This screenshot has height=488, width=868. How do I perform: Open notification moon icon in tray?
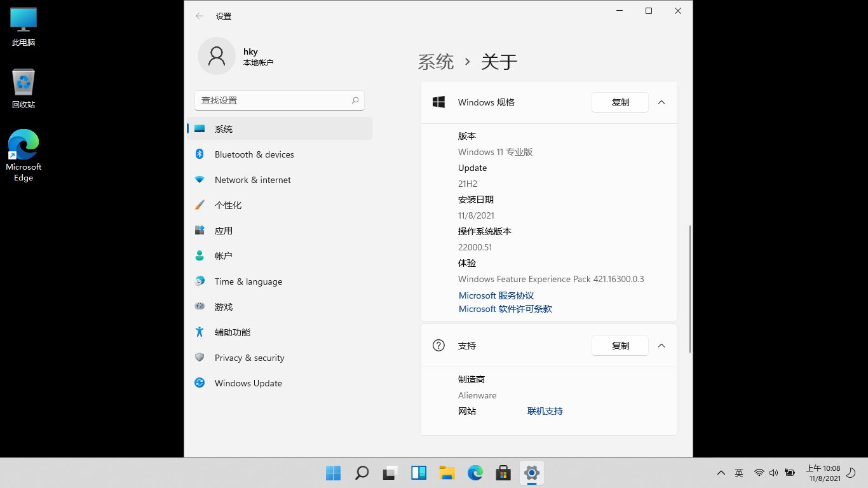(851, 473)
